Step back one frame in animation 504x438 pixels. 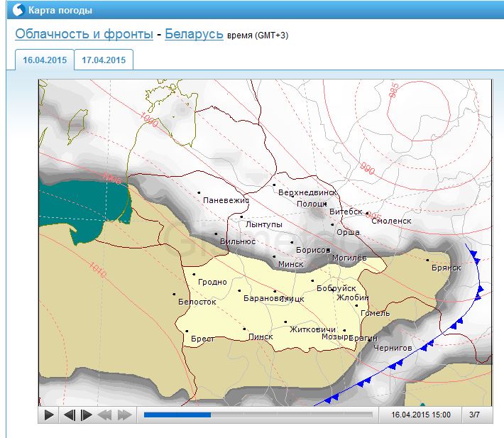tap(70, 415)
